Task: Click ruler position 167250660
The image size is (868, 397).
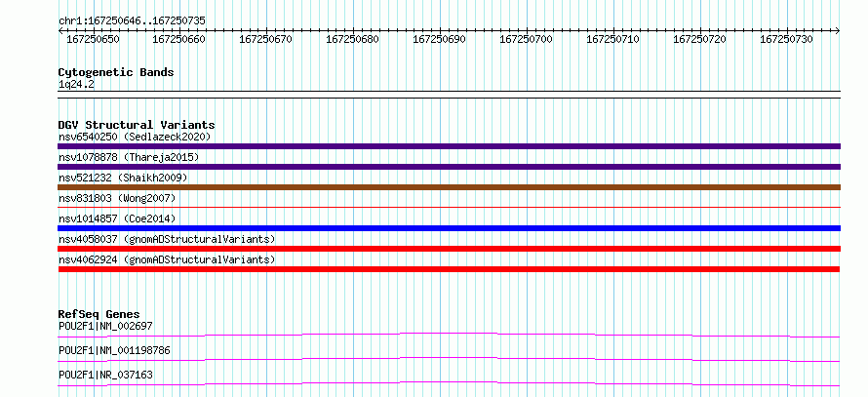Action: pos(178,39)
